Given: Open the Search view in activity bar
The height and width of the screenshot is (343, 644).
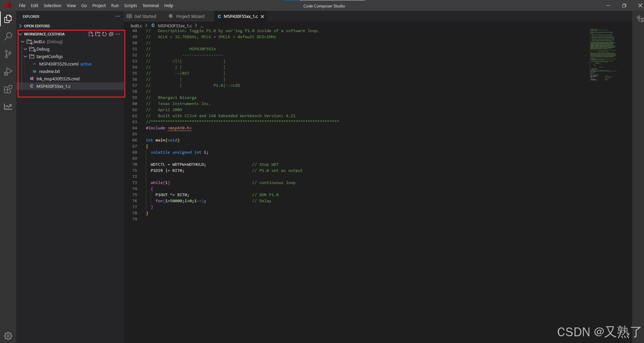Looking at the screenshot, I should click(x=8, y=36).
